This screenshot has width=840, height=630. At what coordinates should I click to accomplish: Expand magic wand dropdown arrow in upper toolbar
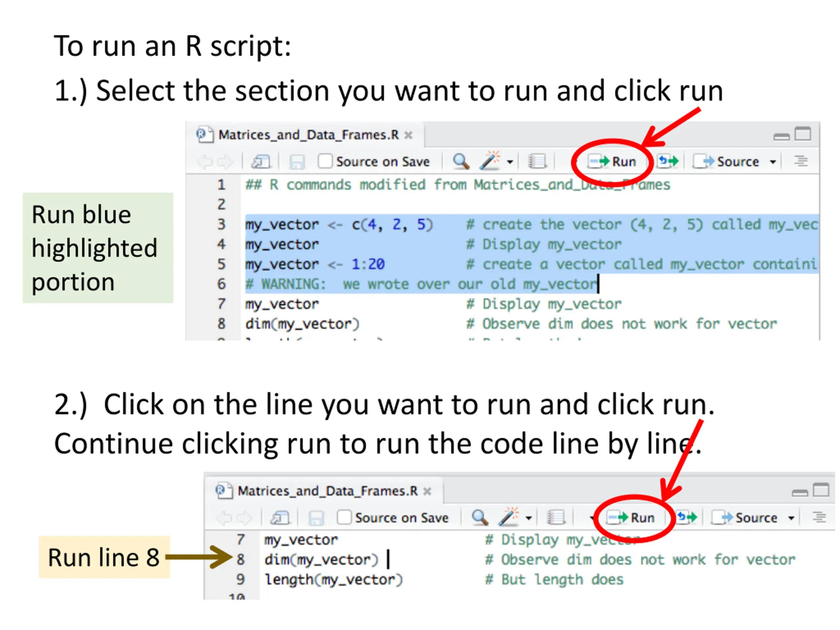click(510, 162)
